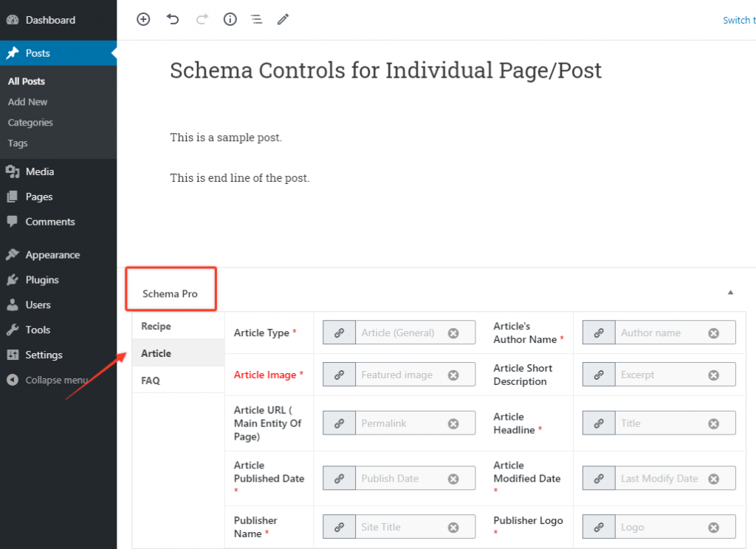Click the Permalink Article URL field
This screenshot has height=549, width=756.
[x=399, y=424]
